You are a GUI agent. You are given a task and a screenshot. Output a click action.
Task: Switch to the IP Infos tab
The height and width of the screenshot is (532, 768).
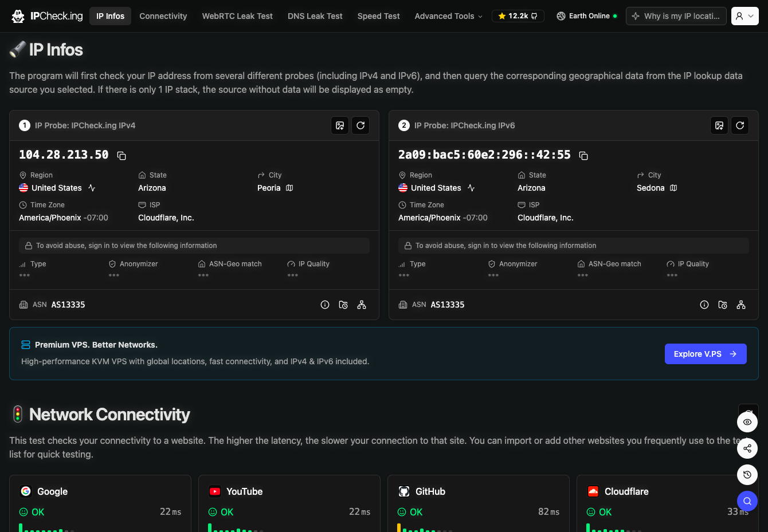tap(111, 16)
